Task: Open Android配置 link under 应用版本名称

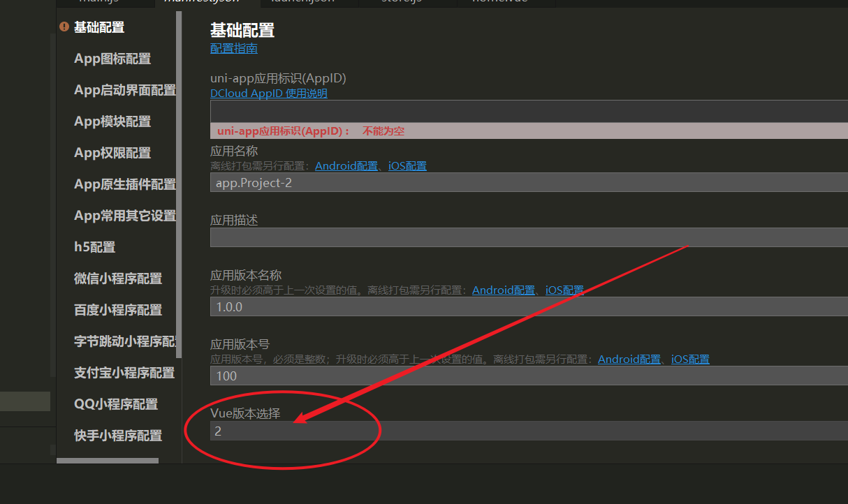Action: (504, 290)
